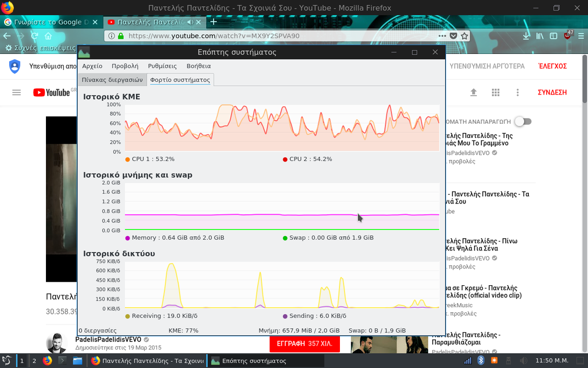Open the system start menu icon
588x368 pixels.
point(6,361)
